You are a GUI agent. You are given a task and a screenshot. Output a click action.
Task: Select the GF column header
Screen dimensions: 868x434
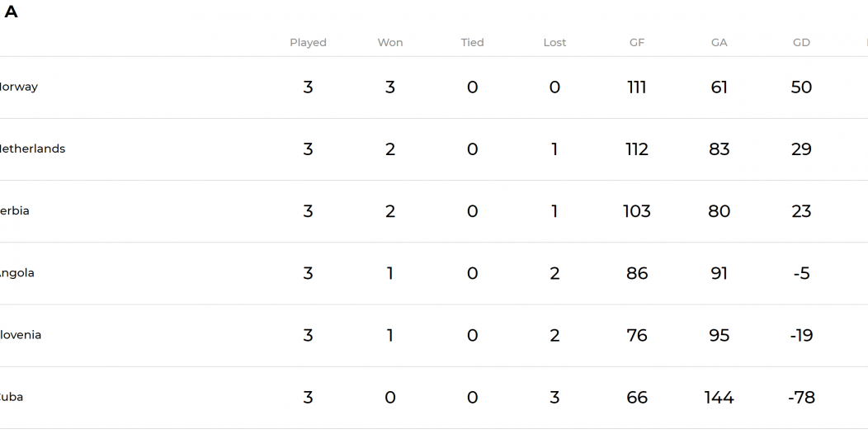637,43
